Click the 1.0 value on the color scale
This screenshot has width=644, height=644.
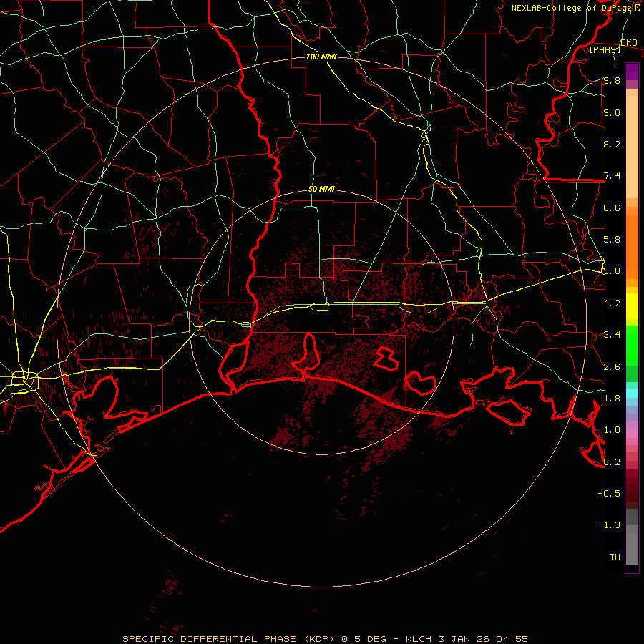pos(612,430)
